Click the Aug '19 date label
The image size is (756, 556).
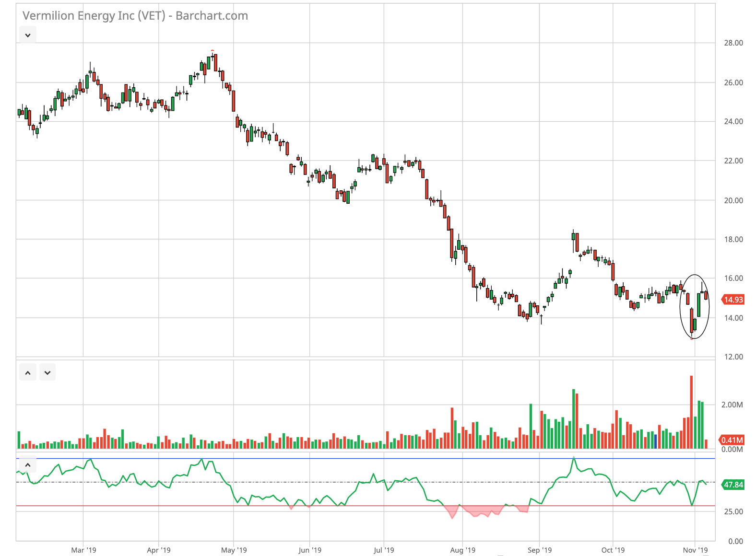(x=463, y=550)
